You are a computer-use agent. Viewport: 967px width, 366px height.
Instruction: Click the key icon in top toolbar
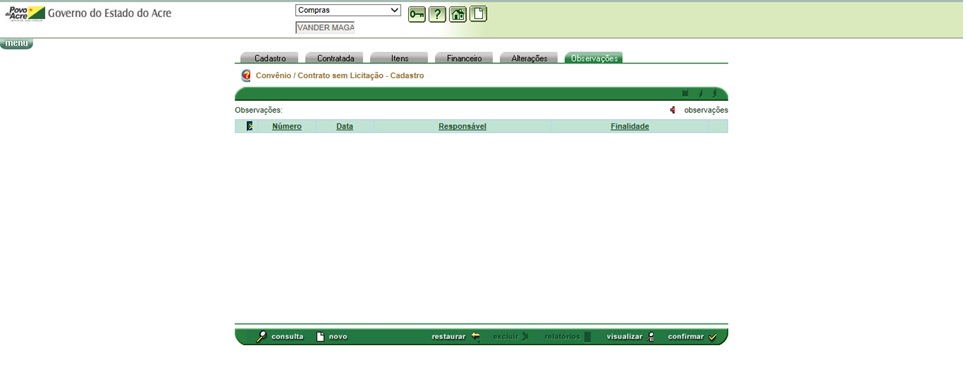tap(417, 15)
